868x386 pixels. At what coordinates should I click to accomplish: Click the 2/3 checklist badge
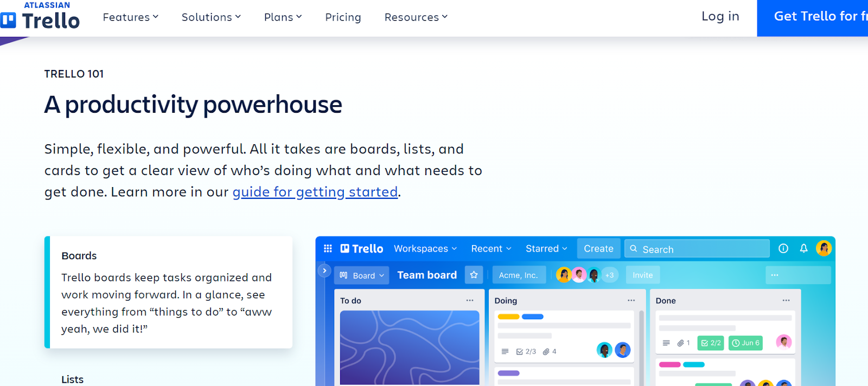[526, 351]
